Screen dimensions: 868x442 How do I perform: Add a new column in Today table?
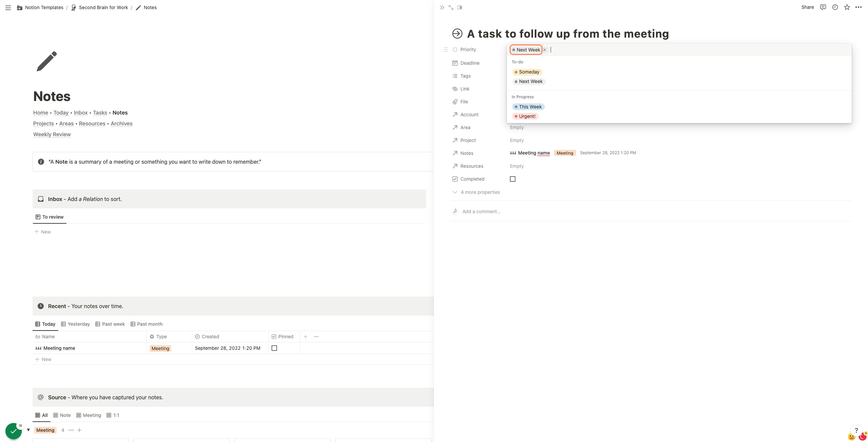tap(305, 337)
